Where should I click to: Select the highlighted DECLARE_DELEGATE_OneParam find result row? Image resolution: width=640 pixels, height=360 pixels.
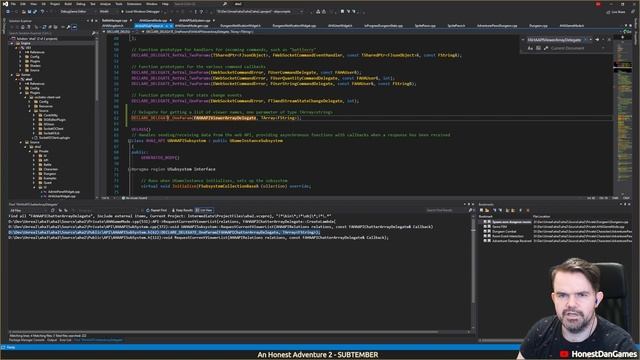coord(164,232)
